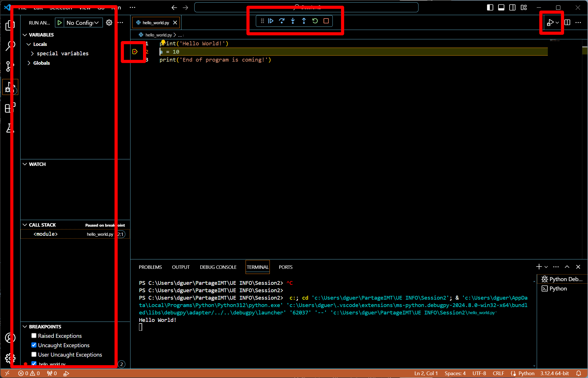Switch to the DEBUG CONSOLE tab
The height and width of the screenshot is (378, 588).
(x=218, y=267)
